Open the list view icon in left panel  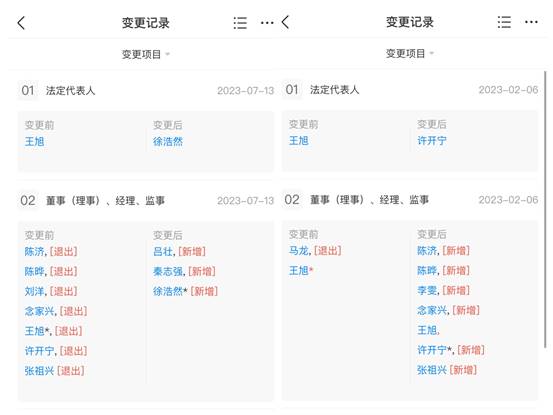pos(240,23)
